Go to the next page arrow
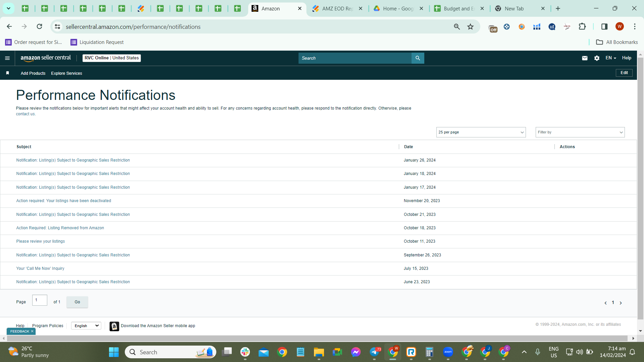 point(621,303)
